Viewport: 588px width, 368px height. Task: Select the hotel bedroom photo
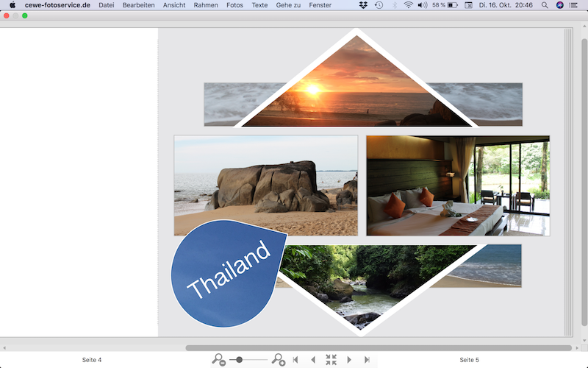click(457, 185)
